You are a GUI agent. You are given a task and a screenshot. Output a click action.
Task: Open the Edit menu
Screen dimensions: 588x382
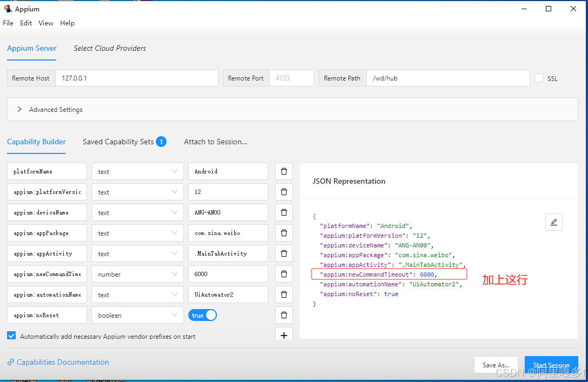(26, 23)
